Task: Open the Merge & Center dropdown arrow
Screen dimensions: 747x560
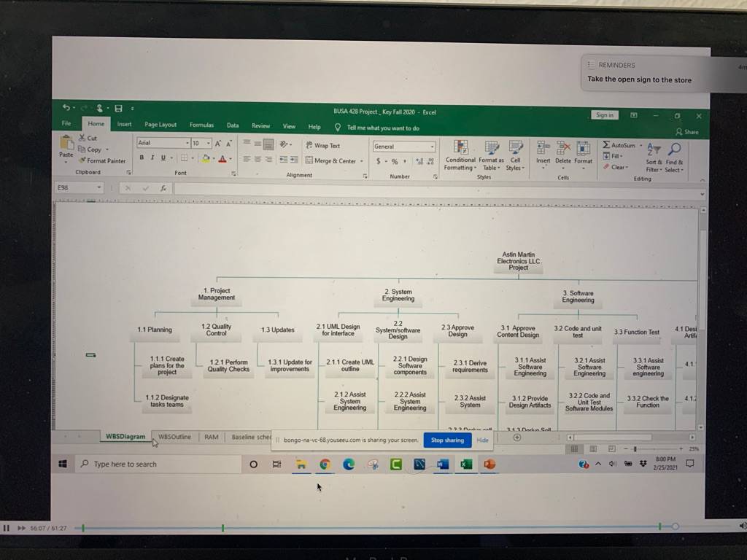Action: click(x=362, y=161)
